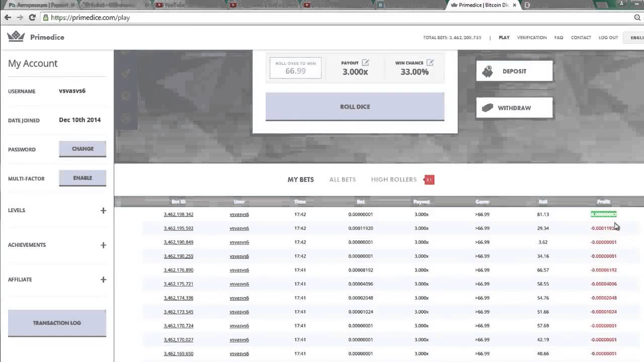This screenshot has width=644, height=362.
Task: Click the Bet ID column header
Action: (179, 202)
